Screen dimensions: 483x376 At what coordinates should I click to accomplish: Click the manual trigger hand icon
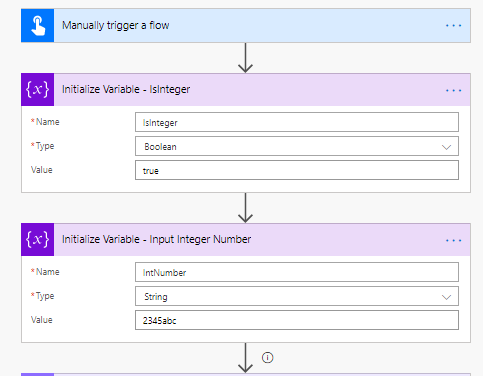click(x=37, y=26)
